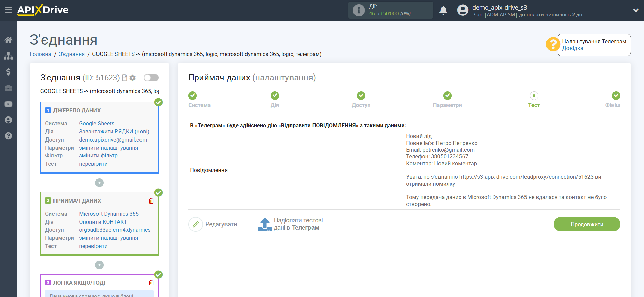Click змінити фільтр link
Screen dimensions: 644x297
(99, 156)
